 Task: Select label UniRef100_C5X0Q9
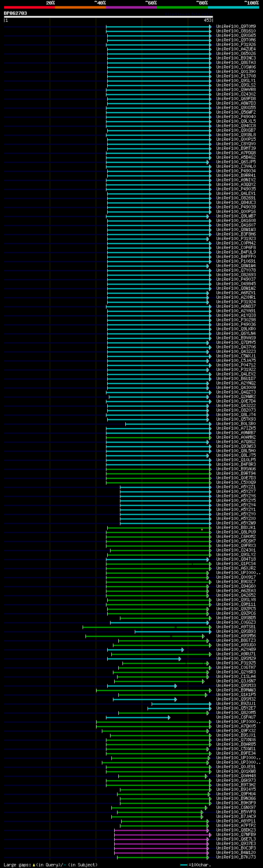click(236, 482)
